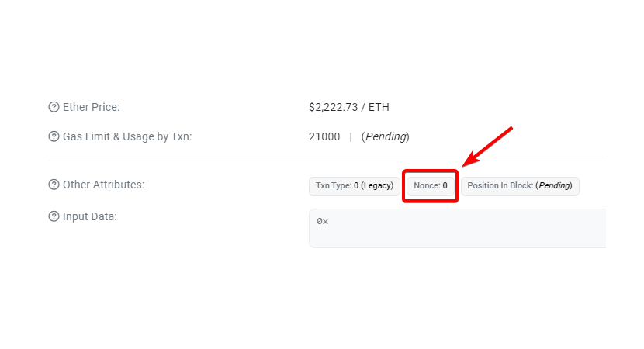Show the tooltip icon for Input Data

coord(54,216)
